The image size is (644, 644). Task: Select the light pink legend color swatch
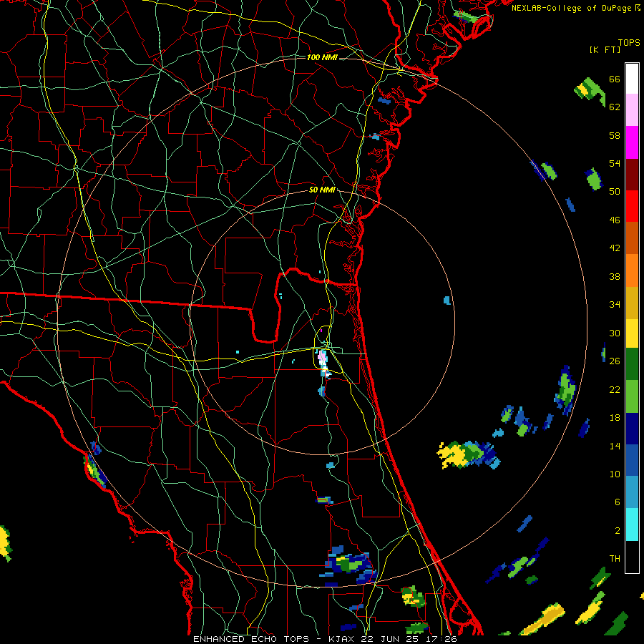[x=632, y=110]
